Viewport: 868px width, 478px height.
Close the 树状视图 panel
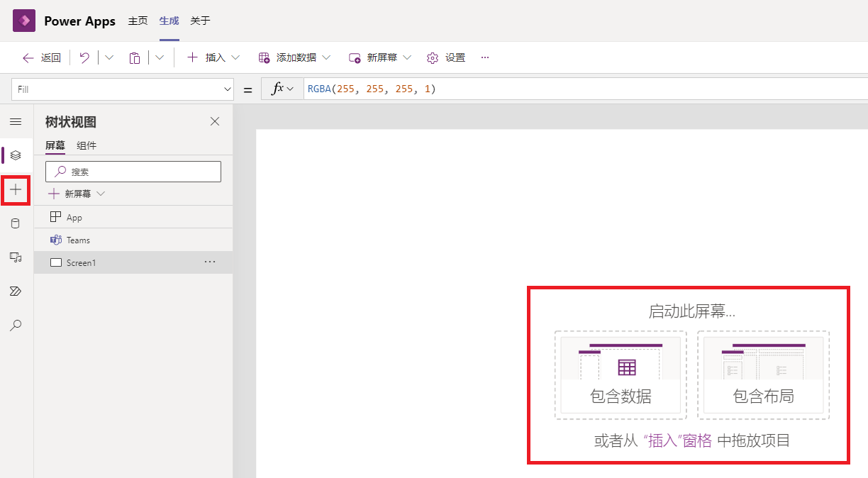click(215, 121)
